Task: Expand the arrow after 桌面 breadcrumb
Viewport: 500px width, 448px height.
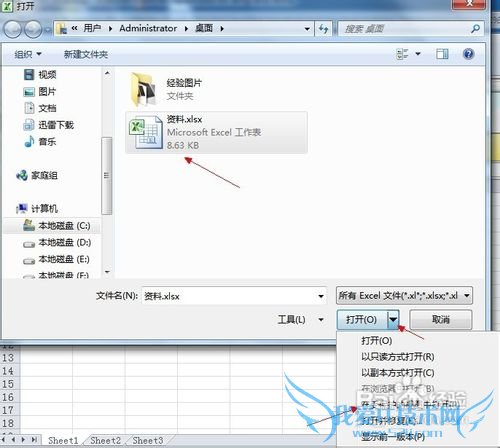Action: click(222, 29)
